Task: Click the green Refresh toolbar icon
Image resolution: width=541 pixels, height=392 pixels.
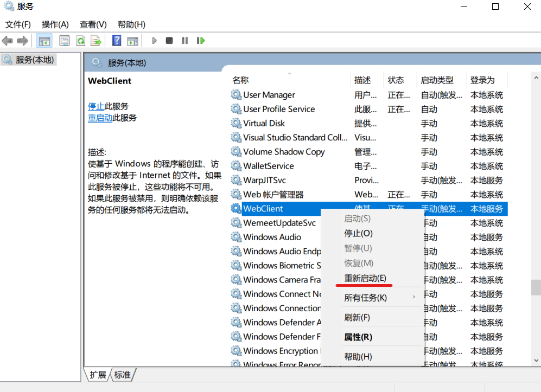Action: 80,41
